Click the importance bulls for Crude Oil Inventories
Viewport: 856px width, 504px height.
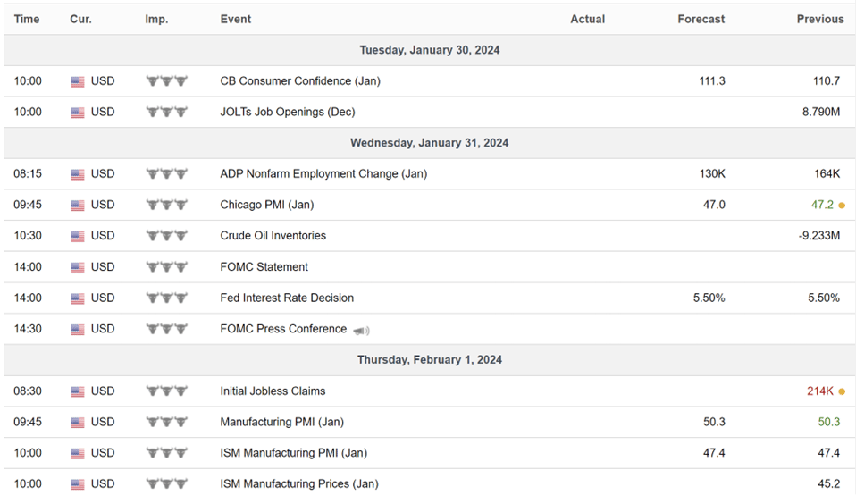point(166,236)
